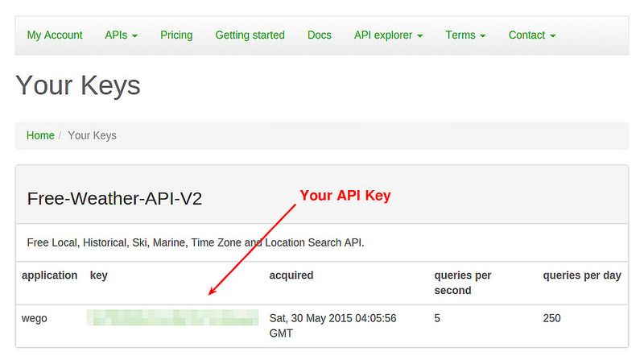This screenshot has height=360, width=644.
Task: Click the 'queries per day' column header
Action: 582,275
